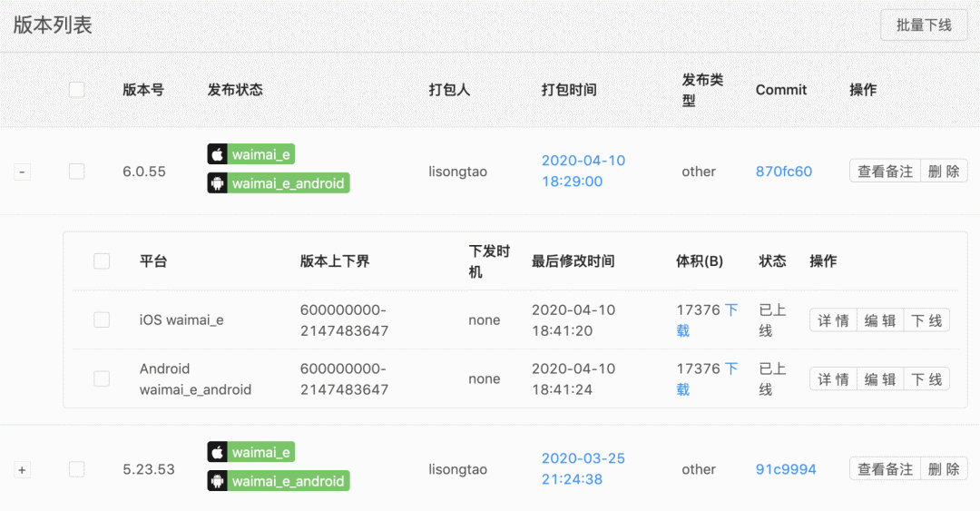Click the Android icon in the 5.23.53 row
This screenshot has width=980, height=511.
[218, 481]
